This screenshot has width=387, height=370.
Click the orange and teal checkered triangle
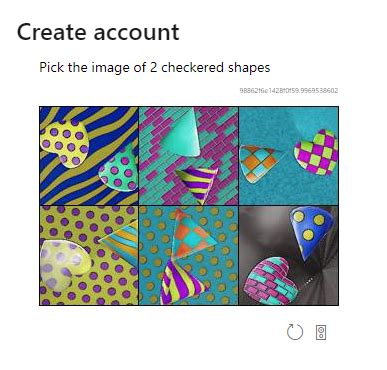(195, 234)
